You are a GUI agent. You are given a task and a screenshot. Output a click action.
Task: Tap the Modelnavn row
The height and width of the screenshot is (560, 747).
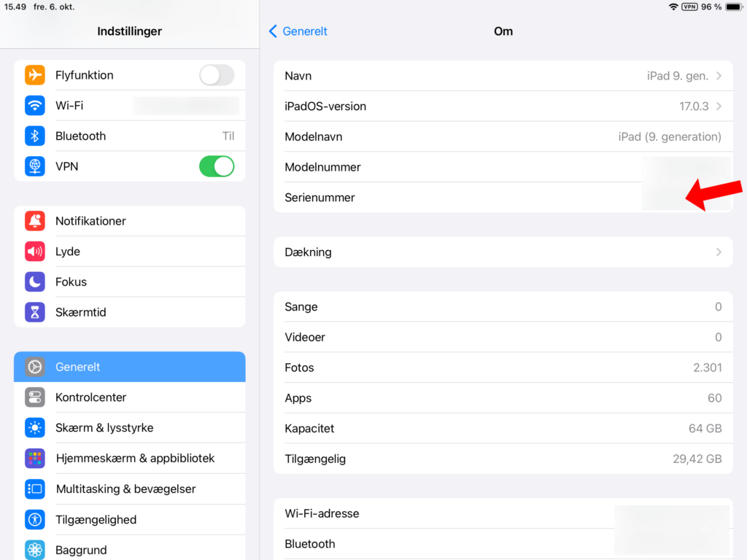tap(503, 136)
